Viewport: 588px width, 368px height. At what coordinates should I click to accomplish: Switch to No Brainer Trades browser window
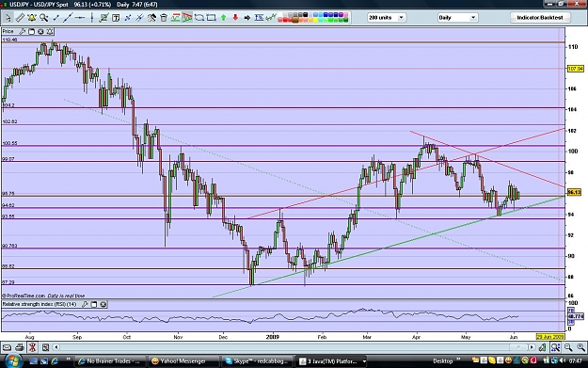(x=109, y=361)
